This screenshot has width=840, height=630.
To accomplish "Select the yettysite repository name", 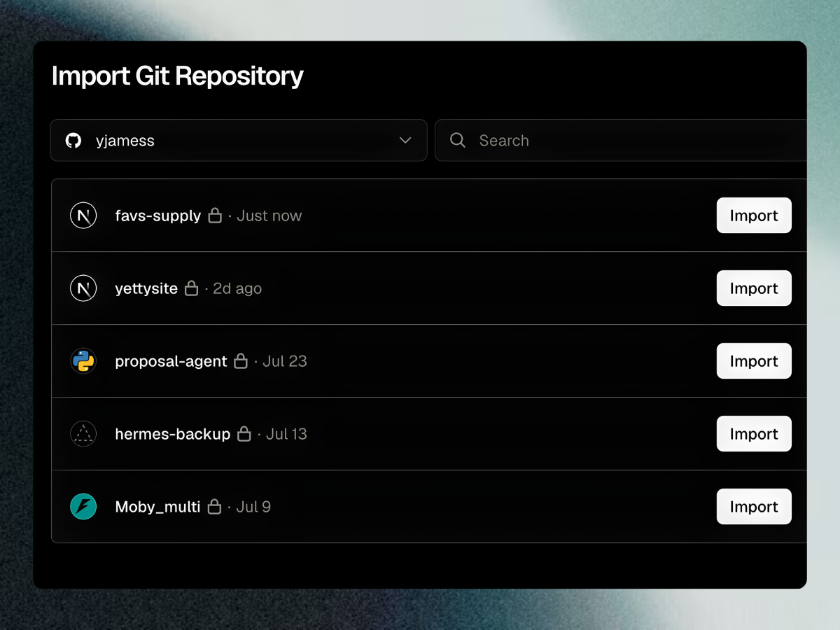I will click(146, 289).
